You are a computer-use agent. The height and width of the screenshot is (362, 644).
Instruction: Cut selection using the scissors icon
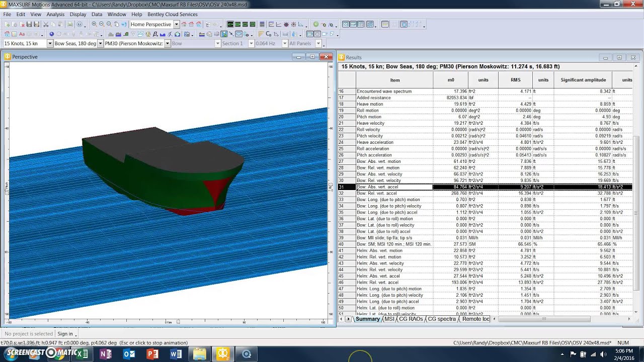point(46,24)
